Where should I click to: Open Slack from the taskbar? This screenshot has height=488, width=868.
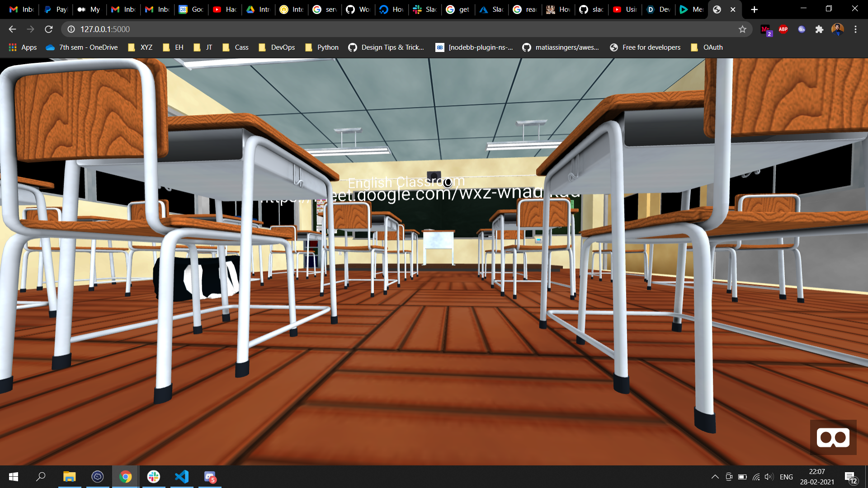point(154,477)
